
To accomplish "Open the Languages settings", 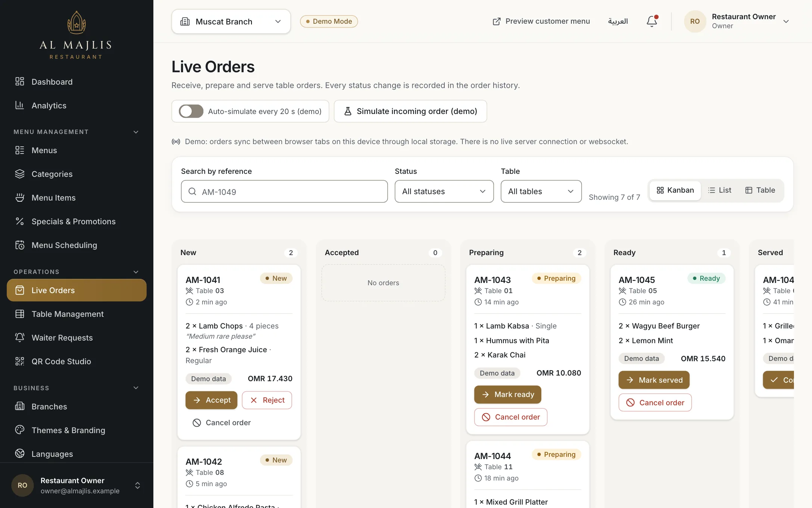I will coord(77,454).
